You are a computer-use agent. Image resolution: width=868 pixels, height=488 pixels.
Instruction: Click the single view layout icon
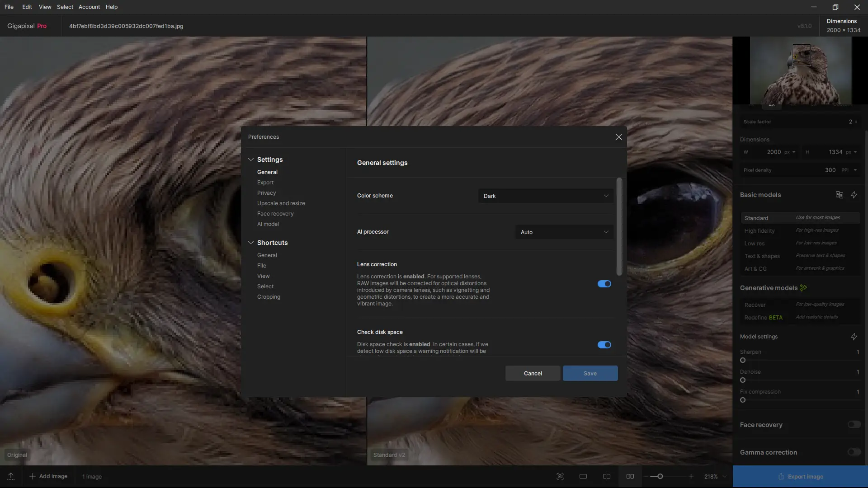tap(583, 476)
